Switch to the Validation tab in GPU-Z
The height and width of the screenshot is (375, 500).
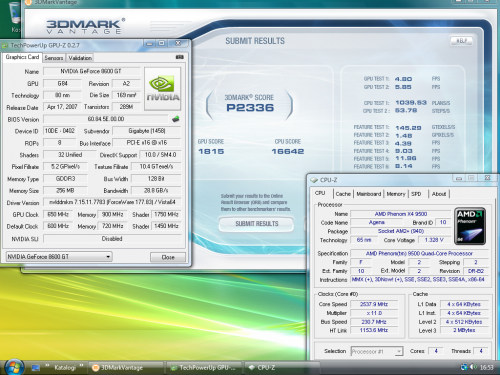coord(80,58)
